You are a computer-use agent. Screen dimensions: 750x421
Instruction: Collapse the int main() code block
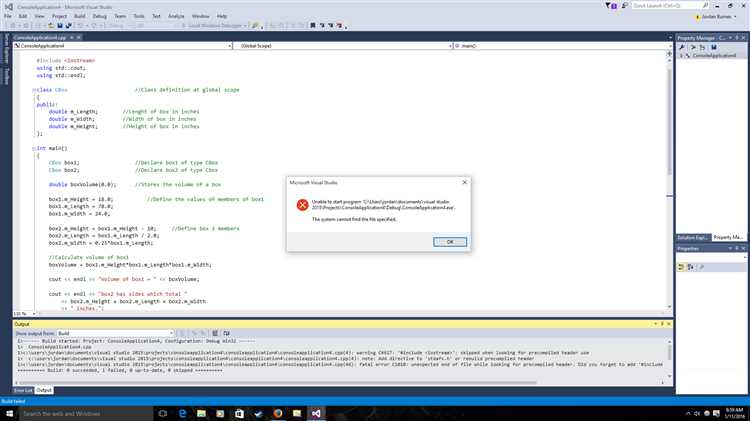(34, 148)
